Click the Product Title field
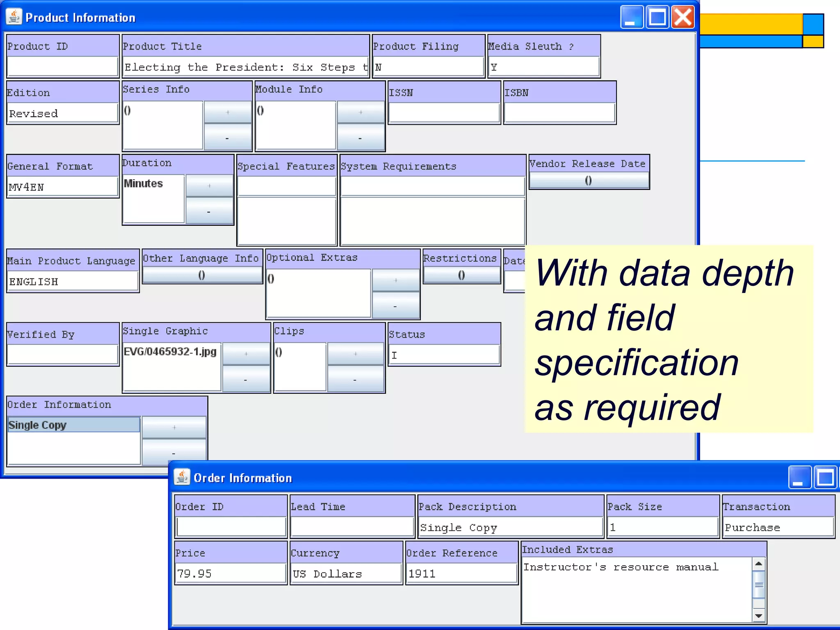 click(246, 67)
